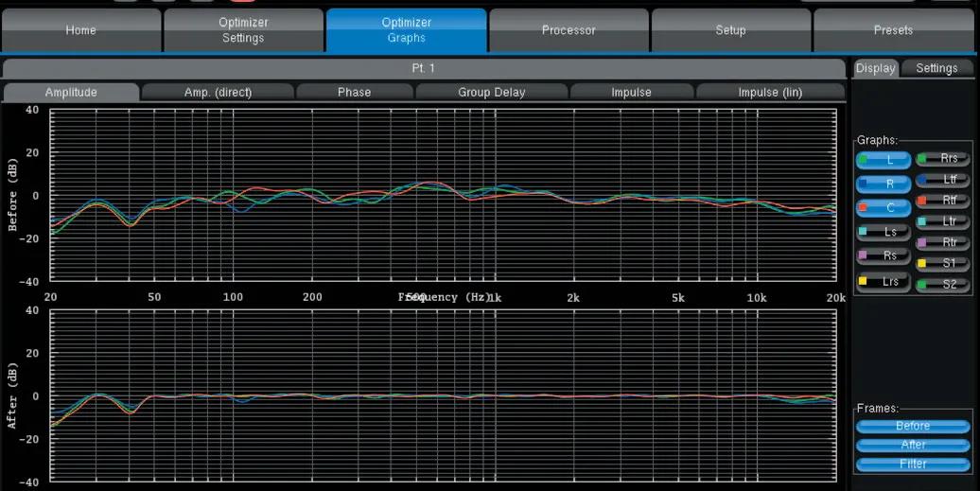Toggle the L channel graph
The image size is (980, 491).
click(884, 161)
